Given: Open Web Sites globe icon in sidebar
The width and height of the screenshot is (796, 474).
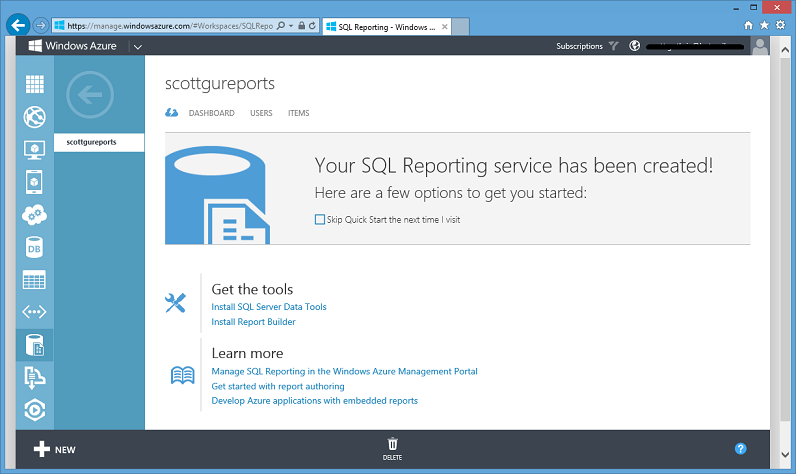Looking at the screenshot, I should point(35,117).
